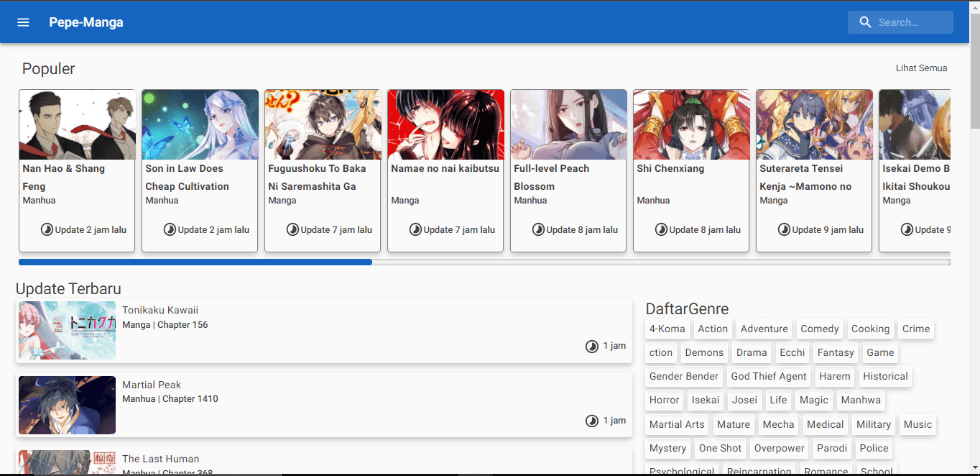The height and width of the screenshot is (476, 980).
Task: Click clock icon on Fuguushoku To Baka card
Action: (x=292, y=229)
